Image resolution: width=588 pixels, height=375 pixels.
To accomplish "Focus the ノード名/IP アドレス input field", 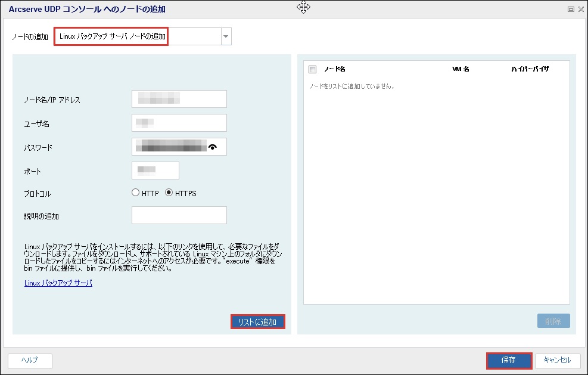I will click(179, 99).
